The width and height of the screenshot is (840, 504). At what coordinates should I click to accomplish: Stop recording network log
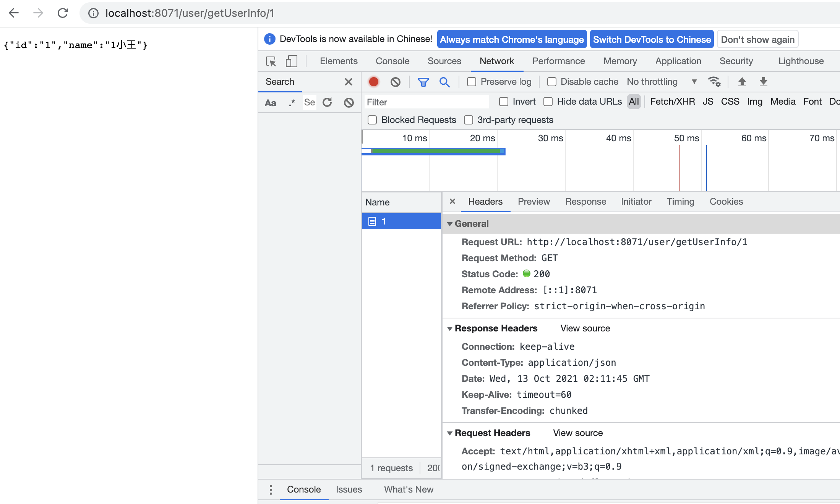tap(373, 82)
